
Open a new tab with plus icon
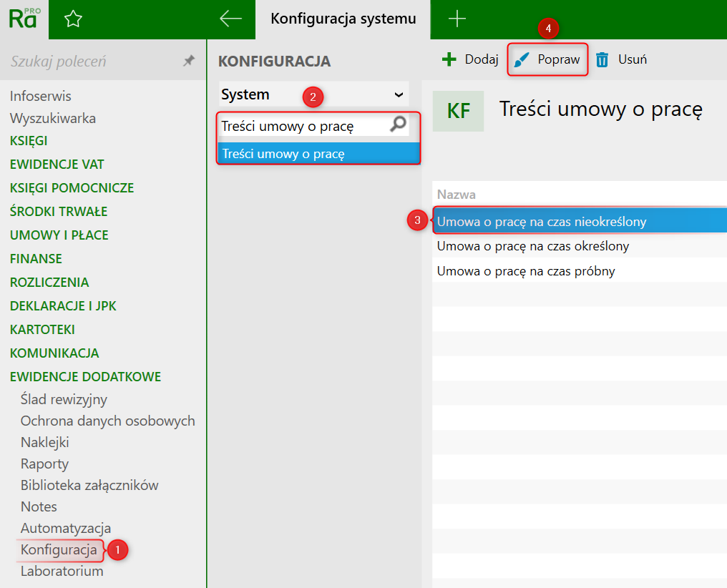[x=457, y=19]
